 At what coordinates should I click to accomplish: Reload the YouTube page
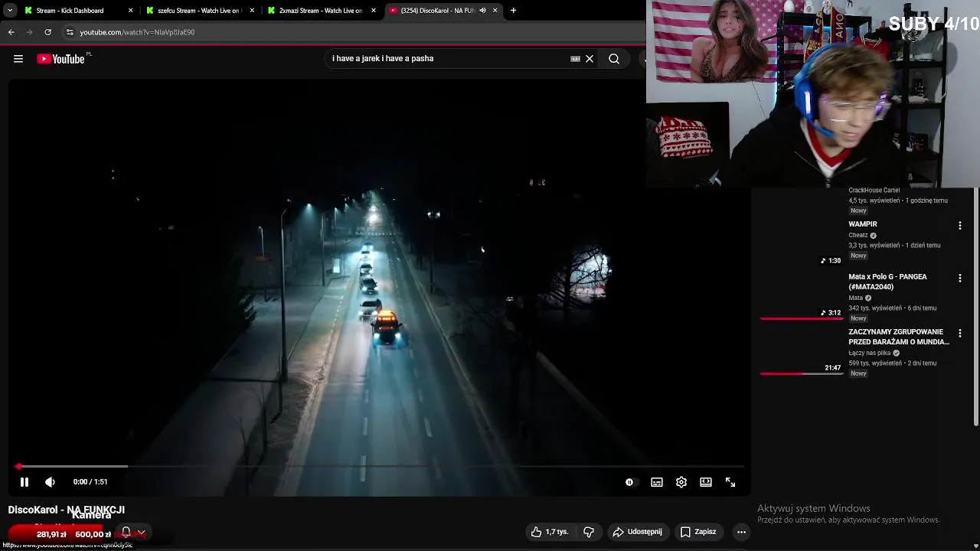click(48, 32)
